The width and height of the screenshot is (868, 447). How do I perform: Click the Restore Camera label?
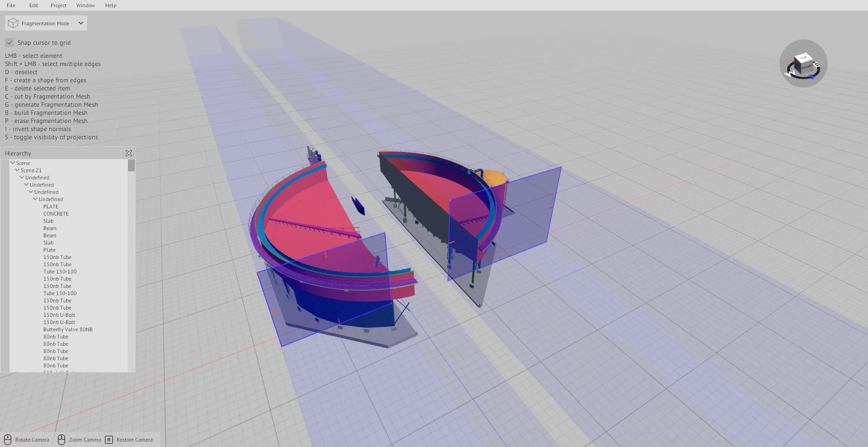click(134, 440)
